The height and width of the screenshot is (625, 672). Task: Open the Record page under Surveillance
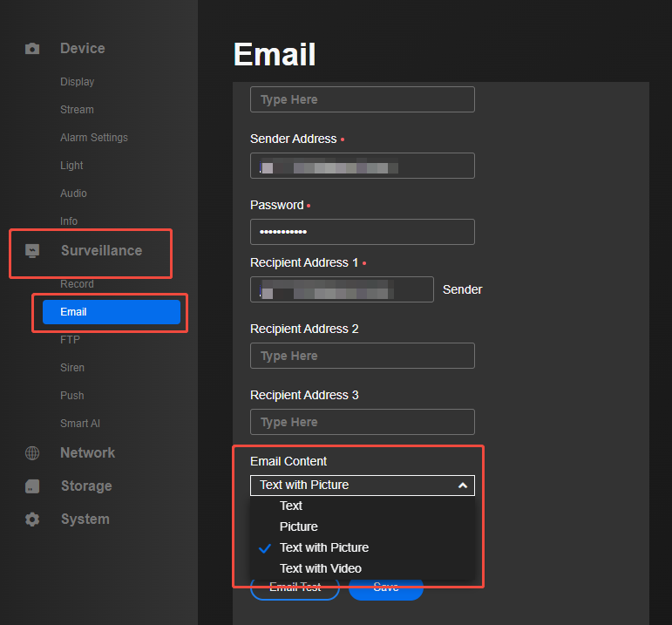coord(77,284)
